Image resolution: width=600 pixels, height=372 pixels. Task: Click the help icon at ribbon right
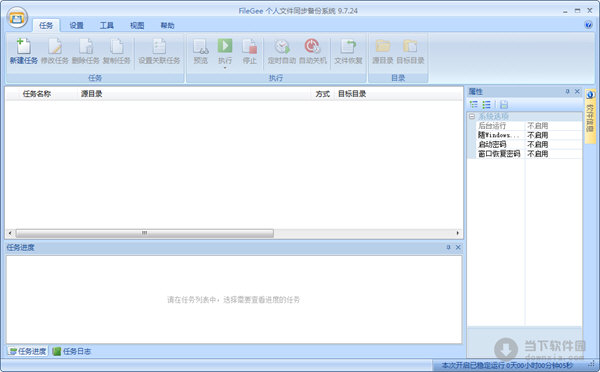coord(589,25)
